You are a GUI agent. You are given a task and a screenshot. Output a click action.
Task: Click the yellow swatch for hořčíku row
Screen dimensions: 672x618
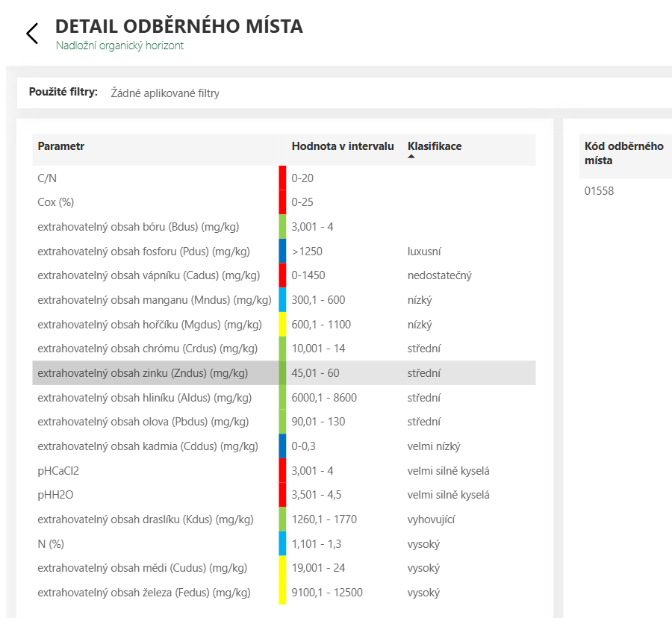click(282, 324)
